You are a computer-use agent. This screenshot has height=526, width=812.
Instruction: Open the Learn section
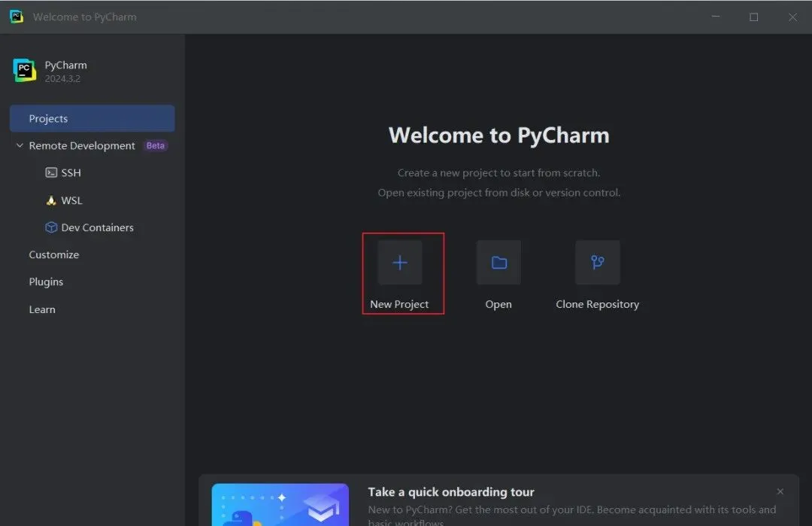tap(42, 309)
